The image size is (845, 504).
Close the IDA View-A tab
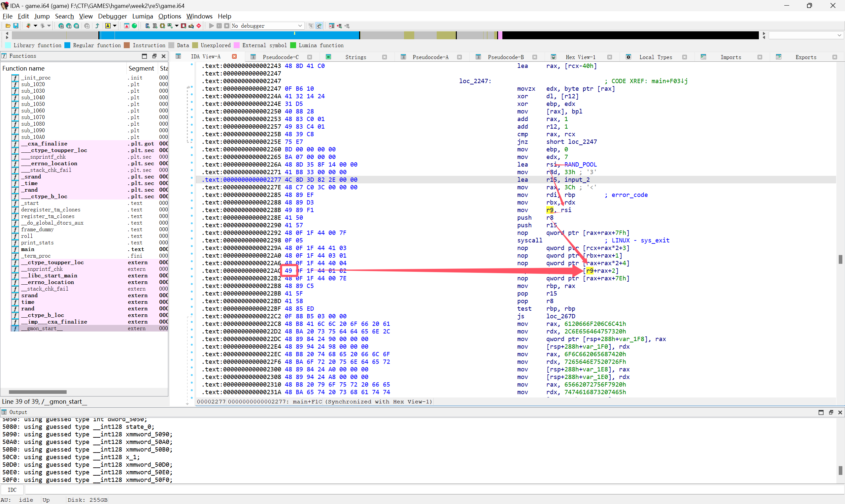(234, 56)
